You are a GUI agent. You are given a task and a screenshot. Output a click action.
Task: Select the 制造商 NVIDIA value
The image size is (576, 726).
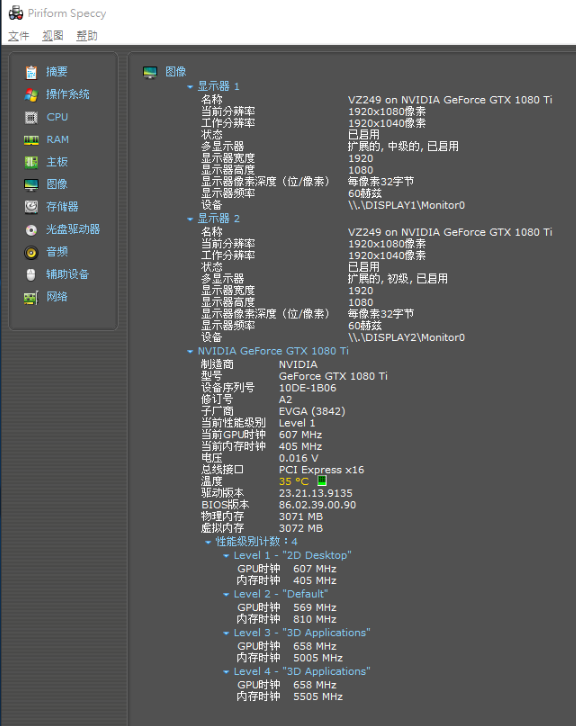pos(298,364)
